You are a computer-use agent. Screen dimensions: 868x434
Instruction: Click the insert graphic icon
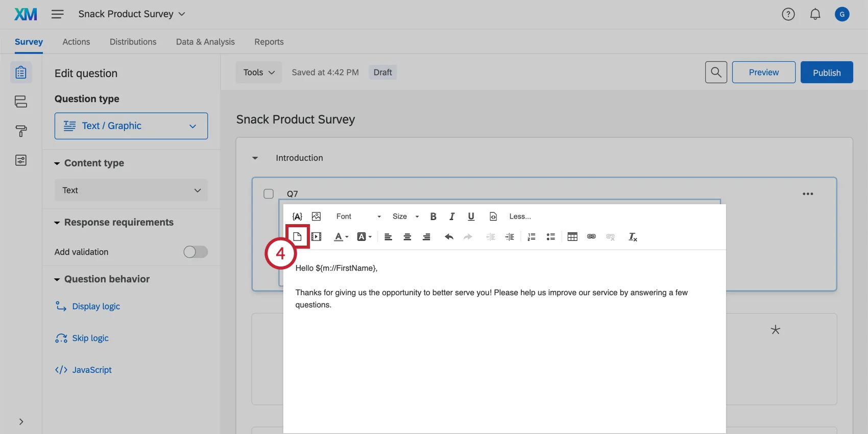click(x=317, y=216)
